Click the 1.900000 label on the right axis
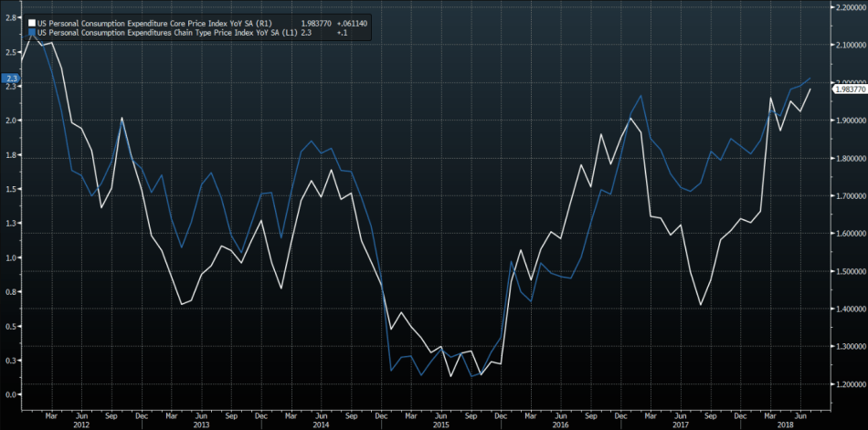 (851, 121)
